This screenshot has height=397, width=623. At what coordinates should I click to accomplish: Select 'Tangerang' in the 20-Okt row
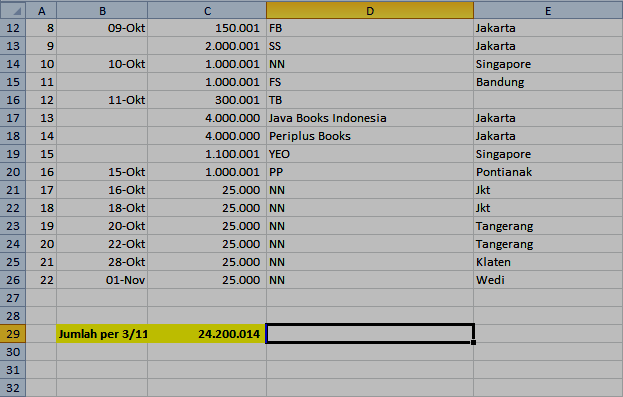[x=548, y=226]
